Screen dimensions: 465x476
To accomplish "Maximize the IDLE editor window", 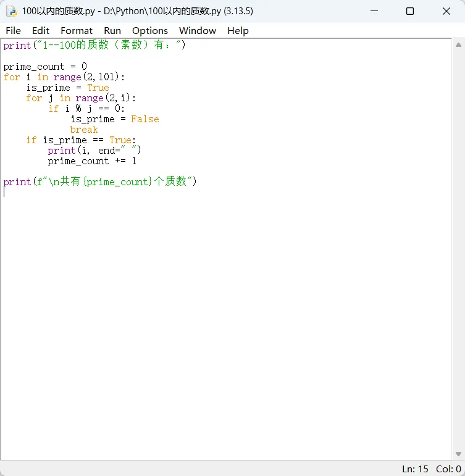I will (x=410, y=11).
